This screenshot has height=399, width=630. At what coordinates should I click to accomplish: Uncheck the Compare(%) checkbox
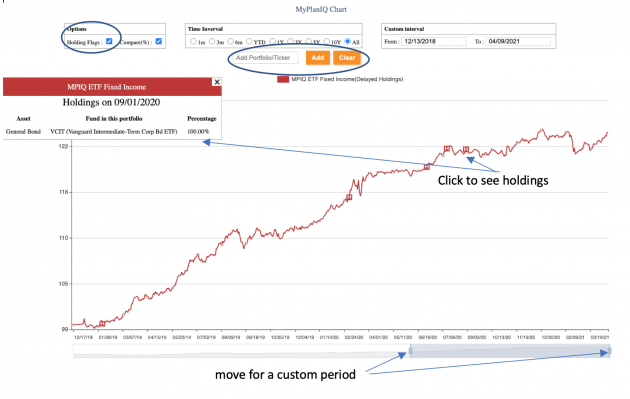(159, 41)
